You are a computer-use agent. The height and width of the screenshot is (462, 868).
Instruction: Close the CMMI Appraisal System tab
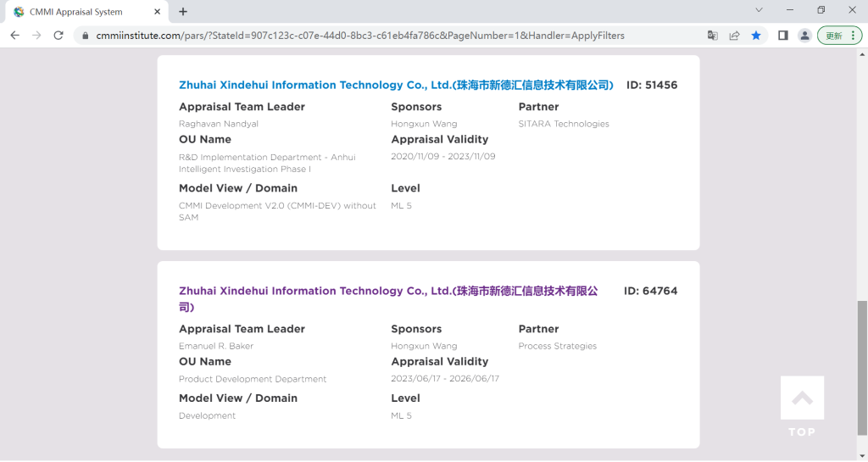click(157, 12)
